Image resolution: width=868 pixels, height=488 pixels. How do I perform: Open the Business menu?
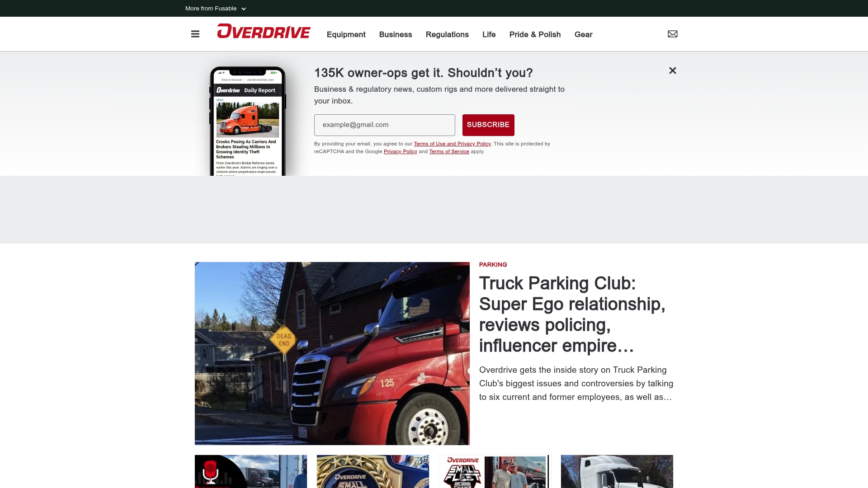click(396, 34)
